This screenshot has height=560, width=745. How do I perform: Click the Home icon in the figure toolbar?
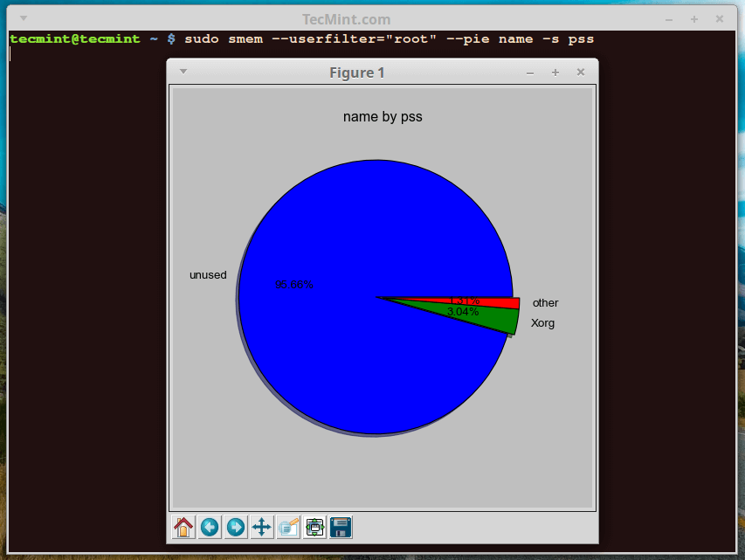point(183,527)
